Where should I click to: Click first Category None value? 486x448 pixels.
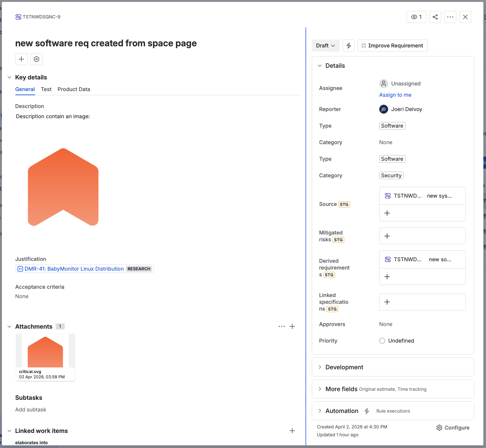[x=386, y=142]
